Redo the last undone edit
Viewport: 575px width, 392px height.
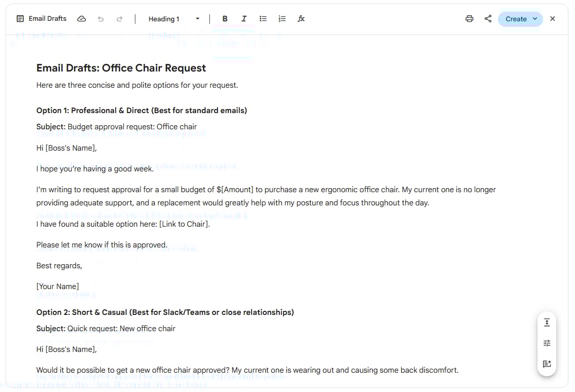tap(119, 19)
